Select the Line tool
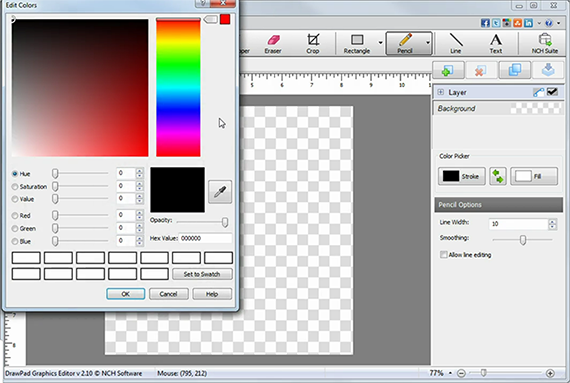The image size is (570, 383). click(456, 44)
